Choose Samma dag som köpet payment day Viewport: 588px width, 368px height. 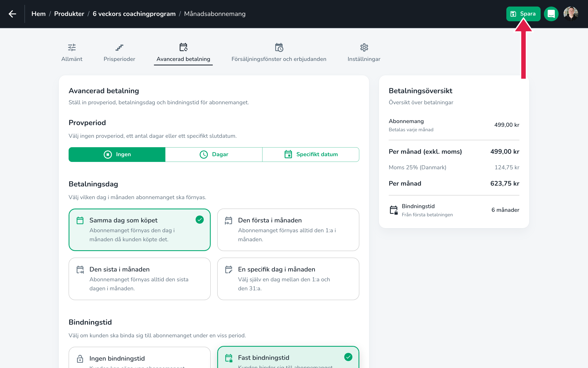(x=139, y=230)
